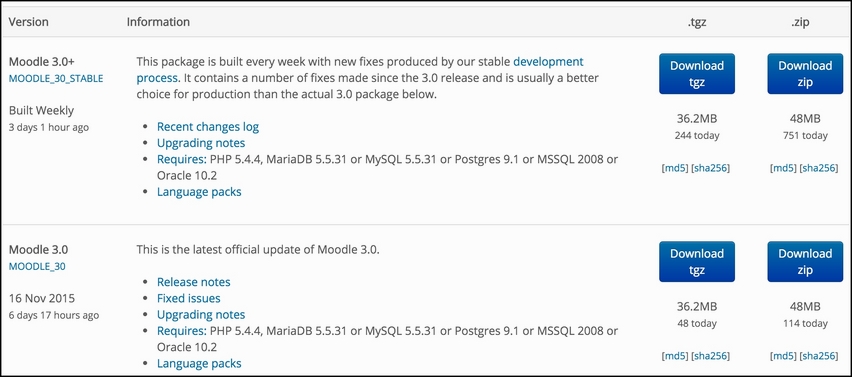Open the Recent changes log link

(x=208, y=127)
